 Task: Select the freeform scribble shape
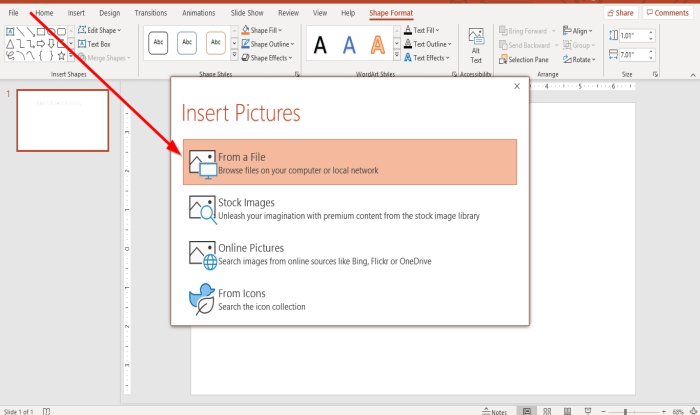pos(10,56)
